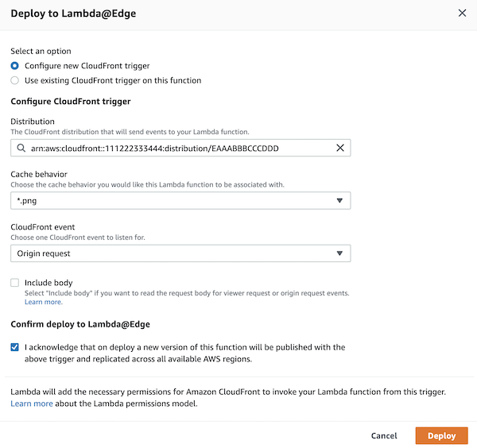Open Learn more link under Include body
This screenshot has height=448, width=477.
point(43,303)
